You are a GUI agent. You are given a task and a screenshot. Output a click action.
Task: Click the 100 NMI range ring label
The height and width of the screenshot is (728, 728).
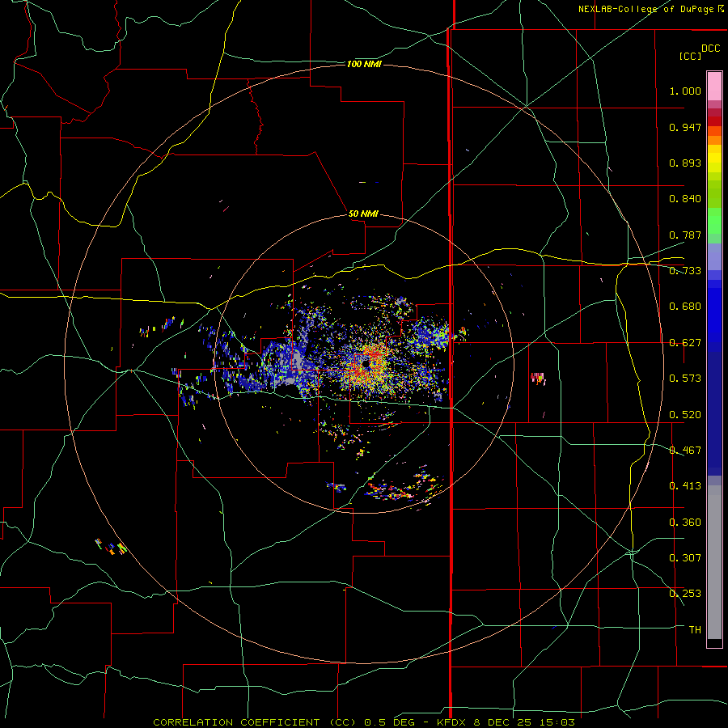tap(364, 64)
